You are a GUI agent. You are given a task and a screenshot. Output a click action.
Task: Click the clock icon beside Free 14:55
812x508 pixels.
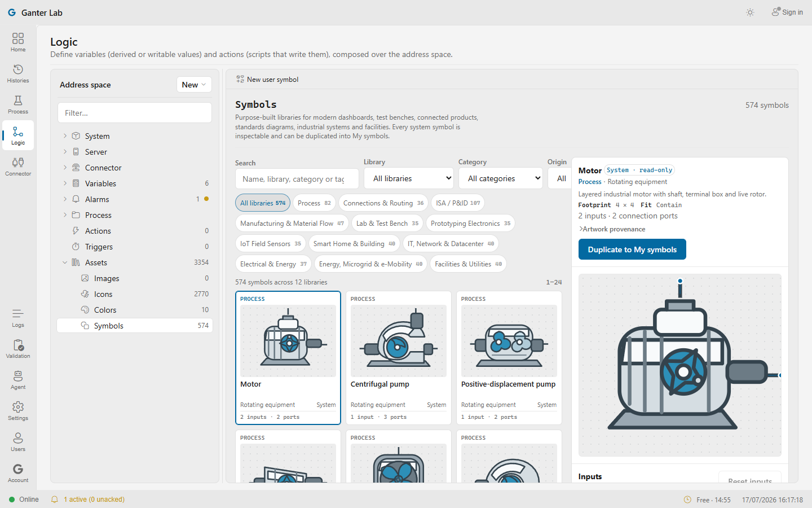pyautogui.click(x=687, y=500)
